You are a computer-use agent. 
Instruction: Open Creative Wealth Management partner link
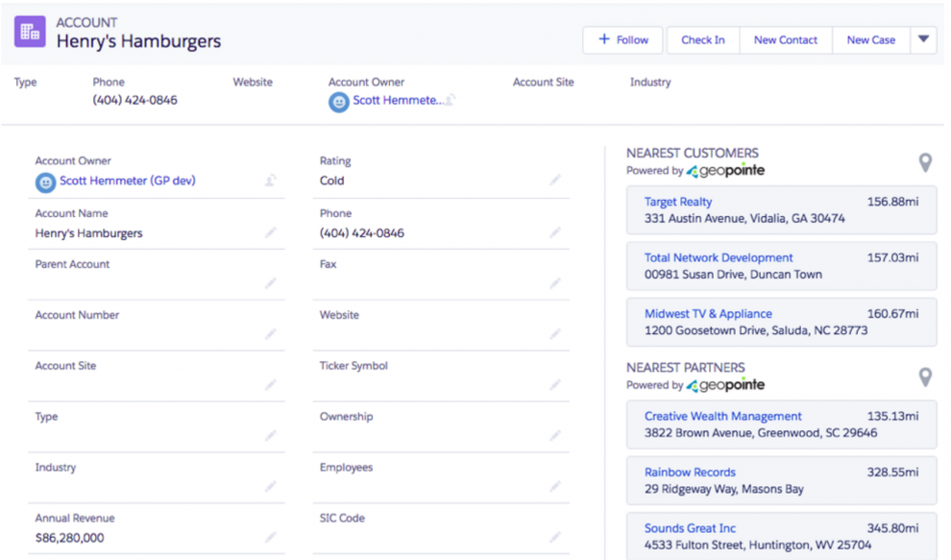723,416
